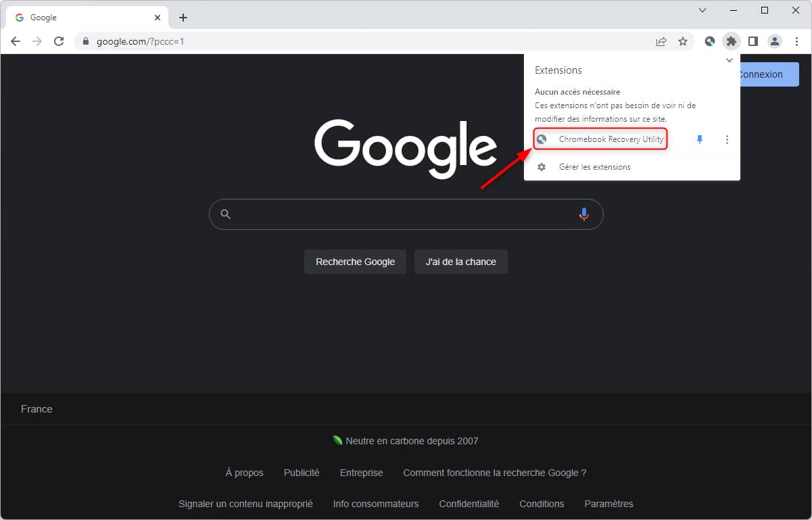Launch Chromebook Recovery Utility from the extensions list
The height and width of the screenshot is (520, 812).
[x=600, y=140]
